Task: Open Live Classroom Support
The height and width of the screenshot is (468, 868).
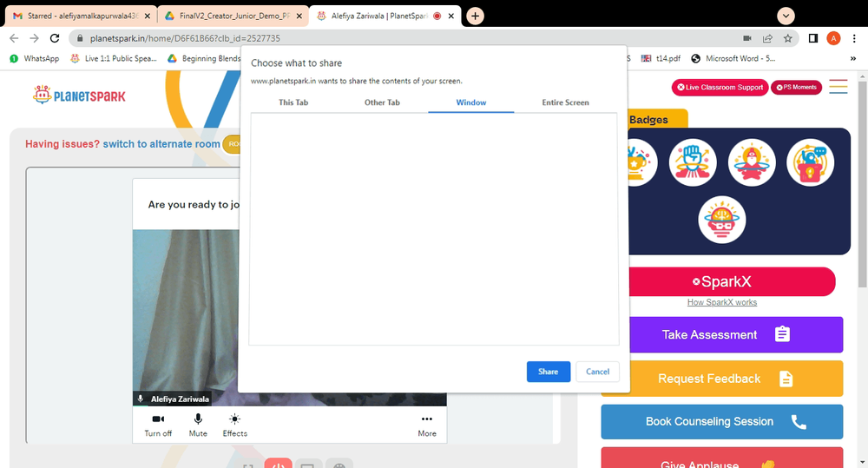Action: click(720, 88)
